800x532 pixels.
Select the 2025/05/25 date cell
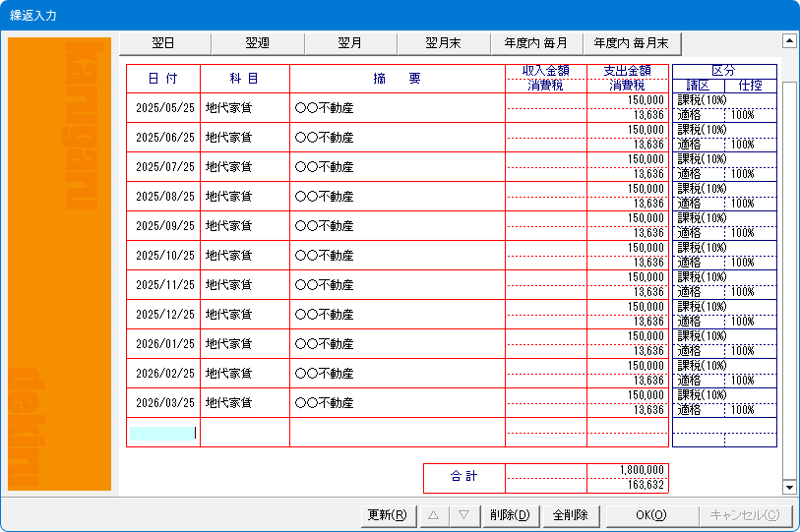pos(164,108)
